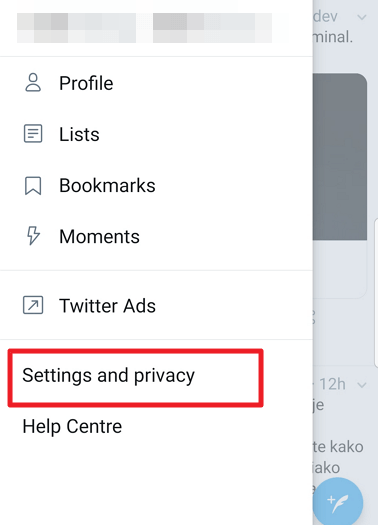Open the Profile menu item

pos(156,83)
